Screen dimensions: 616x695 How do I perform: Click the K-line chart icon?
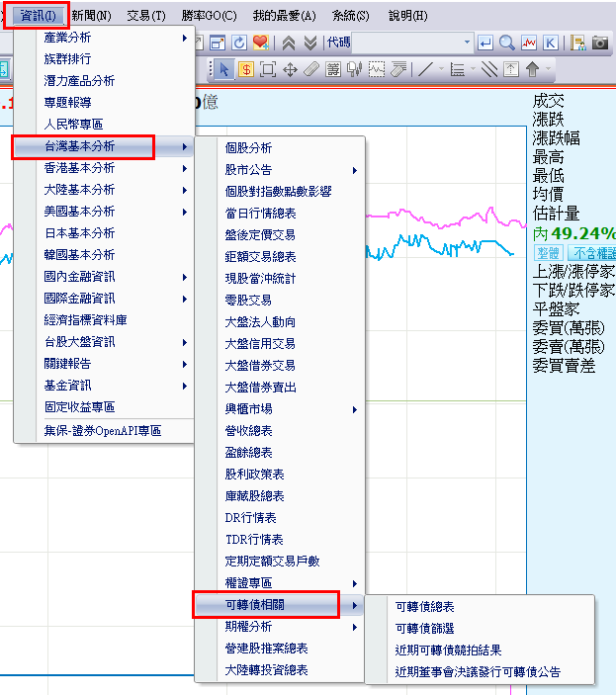point(550,43)
